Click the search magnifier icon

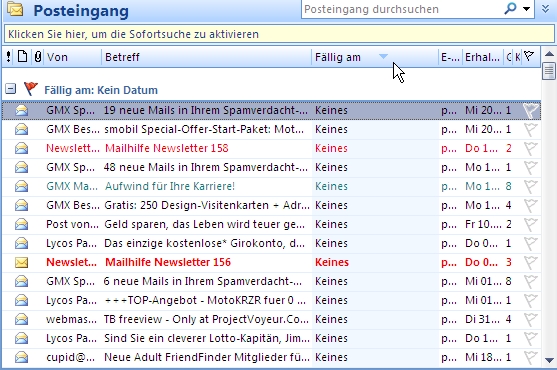[x=510, y=8]
